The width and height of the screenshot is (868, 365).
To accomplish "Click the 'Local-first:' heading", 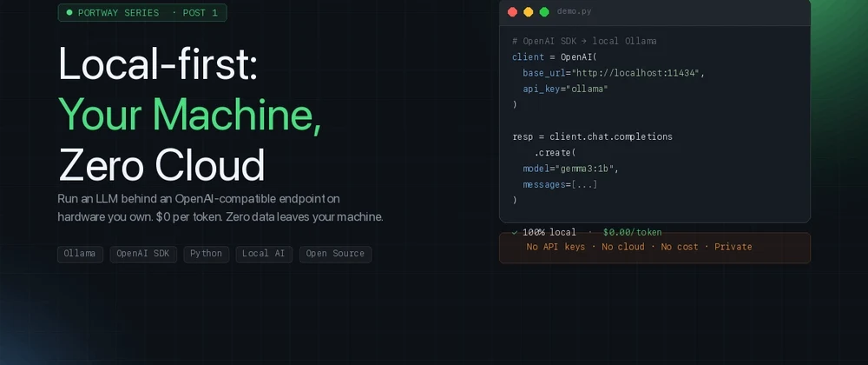I will 158,63.
